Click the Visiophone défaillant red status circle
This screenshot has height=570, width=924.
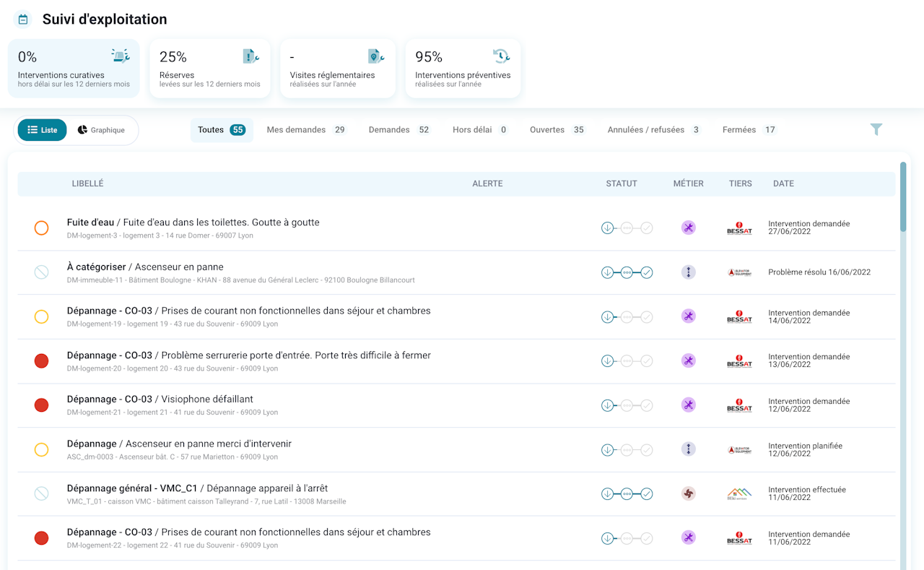(x=41, y=405)
